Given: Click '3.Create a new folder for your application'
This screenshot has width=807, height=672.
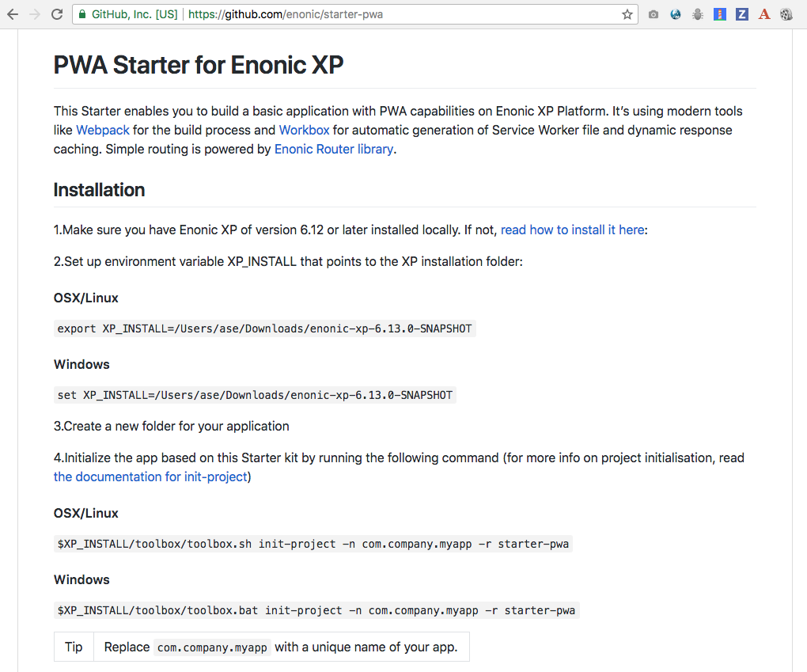Looking at the screenshot, I should coord(172,427).
